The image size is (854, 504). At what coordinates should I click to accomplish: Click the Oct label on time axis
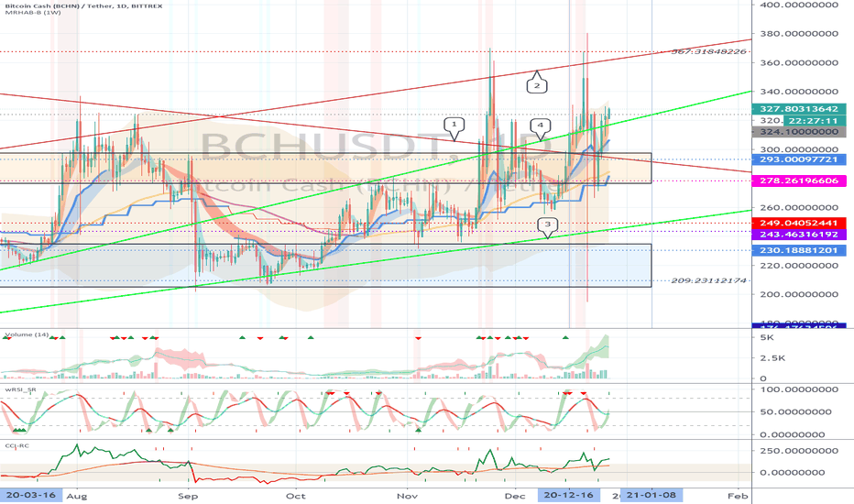296,497
